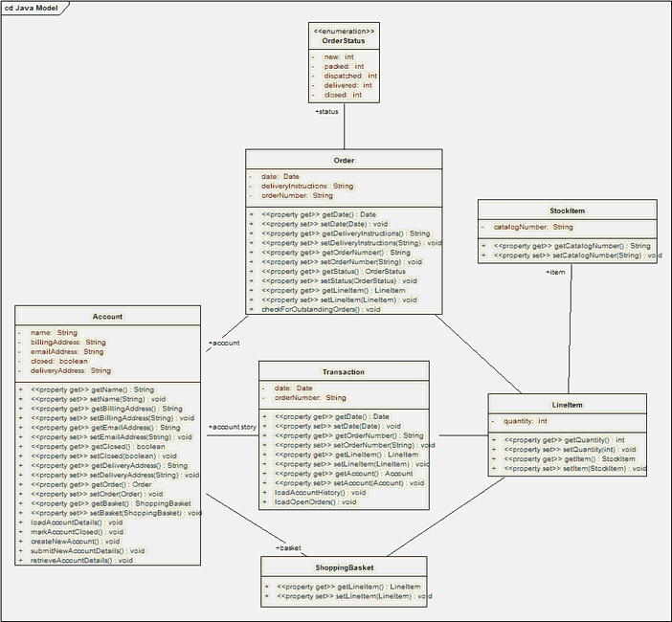Viewport: 672px width, 622px height.
Task: Select markAccountClosed() operation in Account
Action: click(x=77, y=532)
